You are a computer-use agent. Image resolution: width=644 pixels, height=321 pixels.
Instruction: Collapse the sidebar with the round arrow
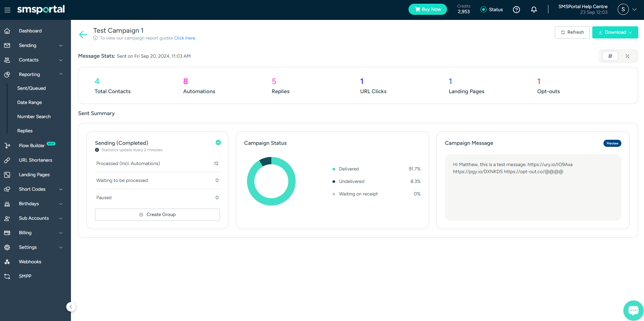coord(71,307)
